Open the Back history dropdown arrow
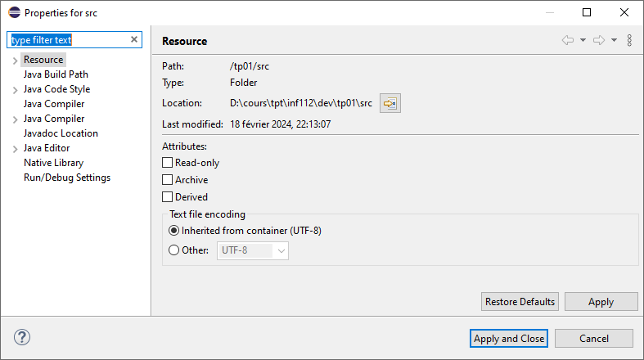This screenshot has height=360, width=644. point(583,40)
